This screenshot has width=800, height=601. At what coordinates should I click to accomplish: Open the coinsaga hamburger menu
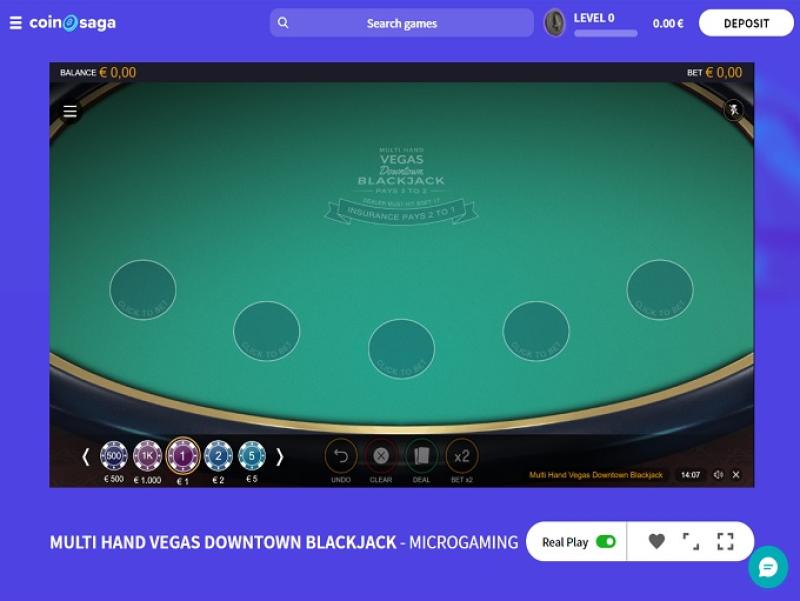tap(16, 23)
